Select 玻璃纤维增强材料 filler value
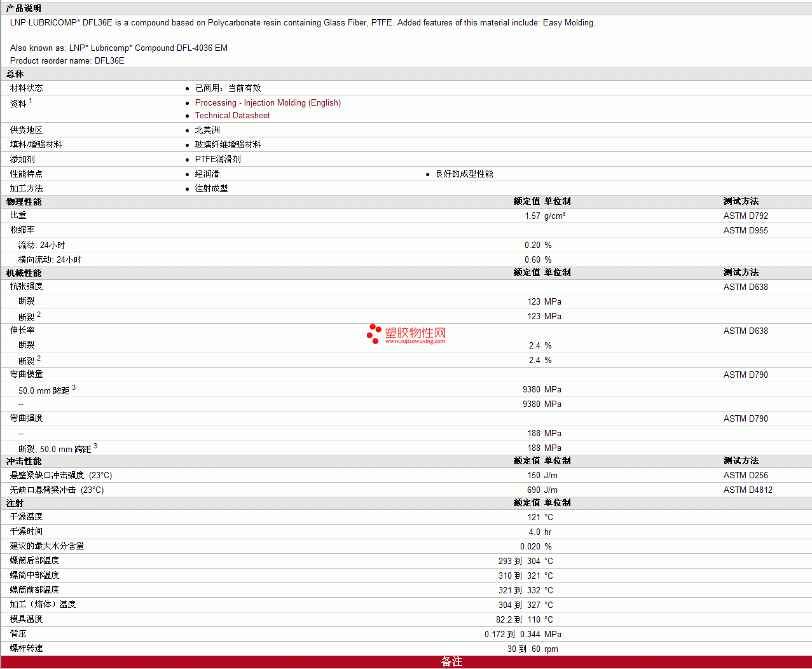The height and width of the screenshot is (669, 812). [228, 145]
